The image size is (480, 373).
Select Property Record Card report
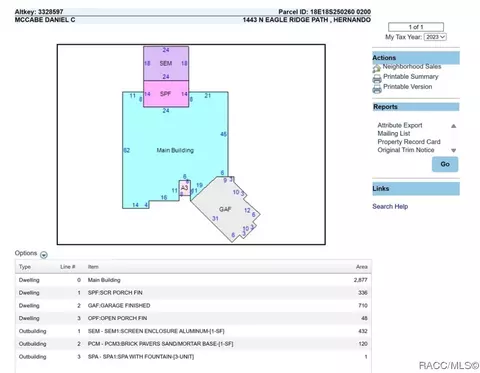click(x=409, y=142)
